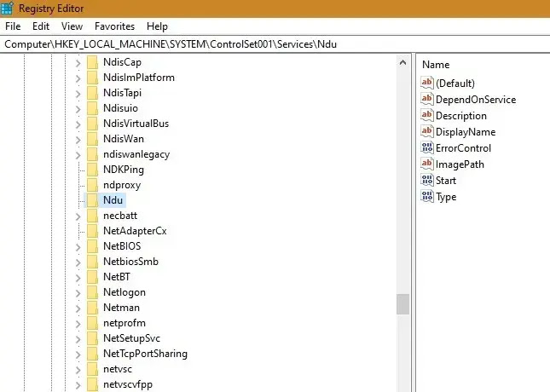Select the folder icon beside Netlogon
Viewport: 550px width, 392px height.
[x=93, y=292]
